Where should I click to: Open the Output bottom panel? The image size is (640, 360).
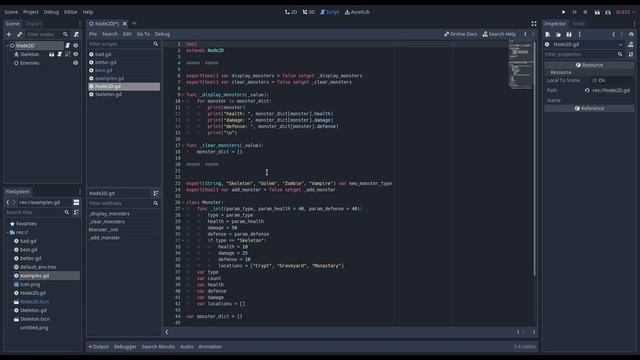click(x=98, y=347)
